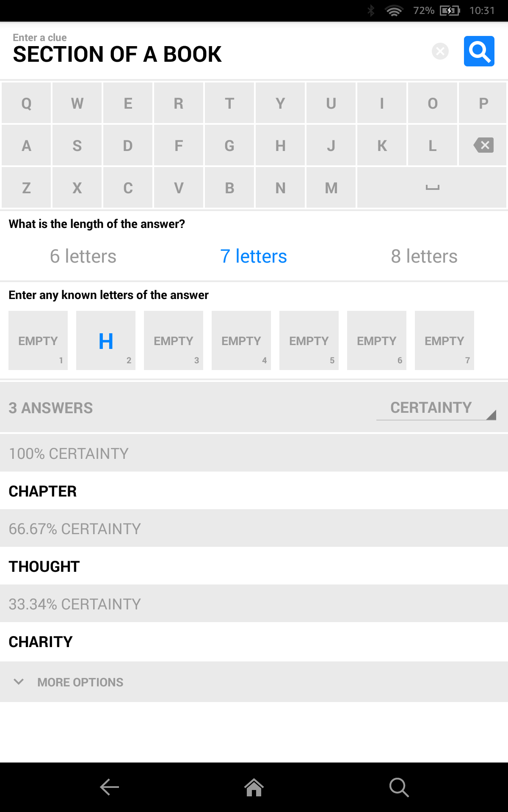Tap the 100% CERTAINTY header row
The image size is (508, 812).
[x=68, y=453]
